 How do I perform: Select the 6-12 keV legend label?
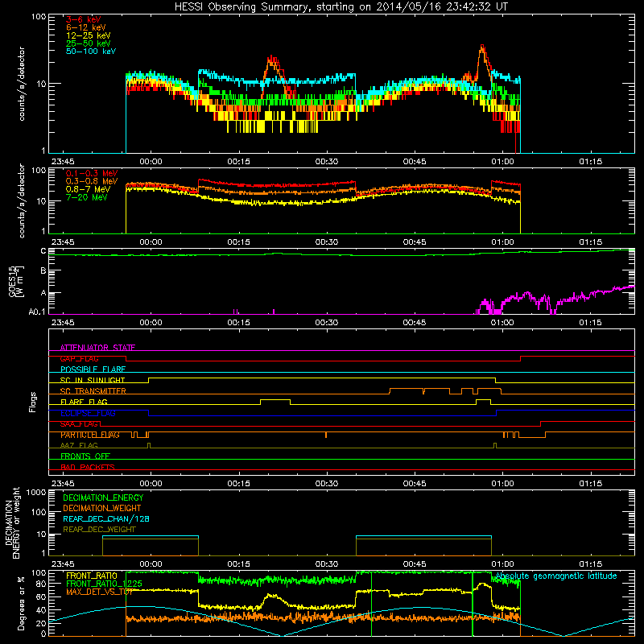(x=86, y=27)
